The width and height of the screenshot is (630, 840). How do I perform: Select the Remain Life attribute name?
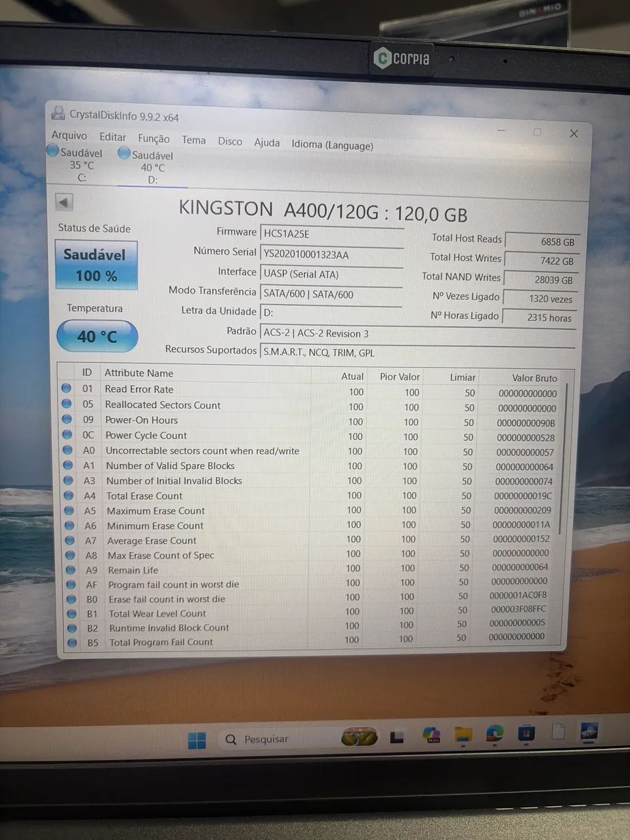(133, 570)
